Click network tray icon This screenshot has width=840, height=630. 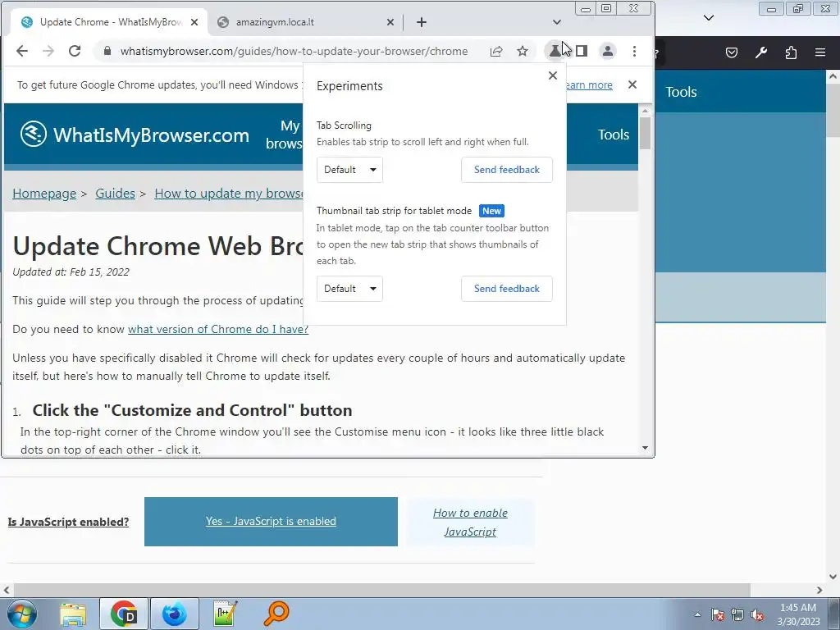(x=737, y=614)
